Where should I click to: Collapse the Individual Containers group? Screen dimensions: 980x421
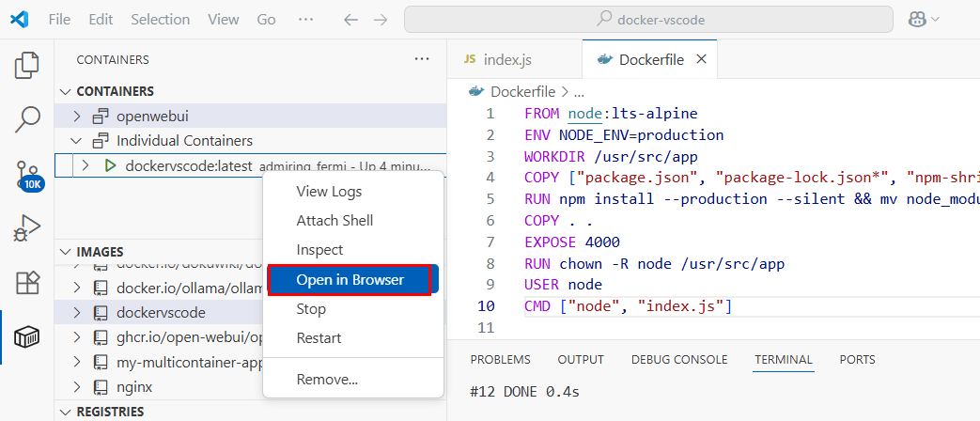point(78,141)
